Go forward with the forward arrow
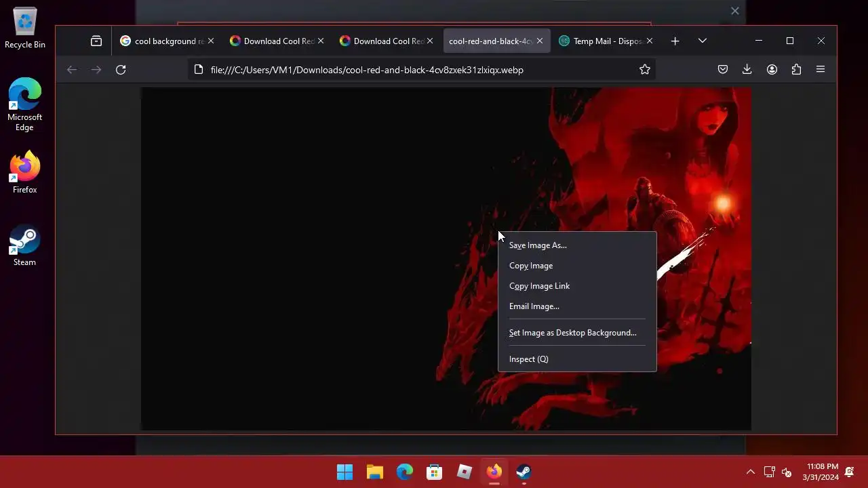This screenshot has height=488, width=868. 96,70
